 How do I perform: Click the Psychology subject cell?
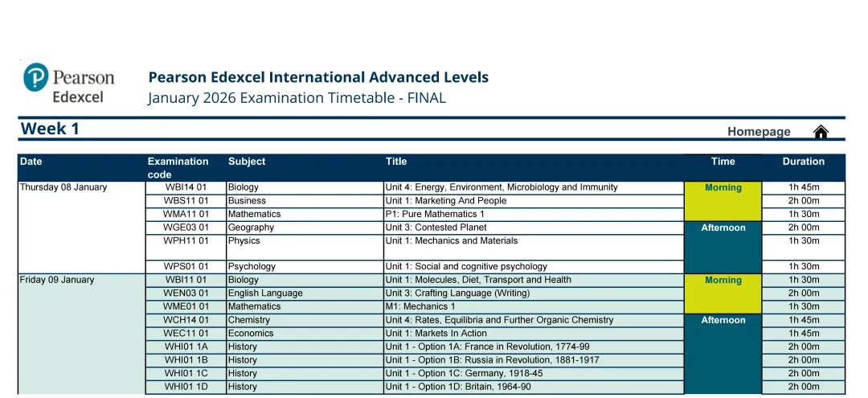pyautogui.click(x=305, y=267)
